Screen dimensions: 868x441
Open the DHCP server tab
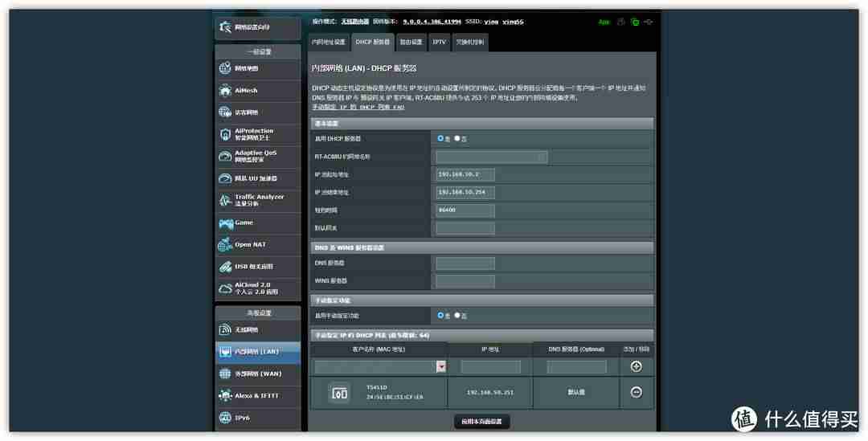pos(372,42)
